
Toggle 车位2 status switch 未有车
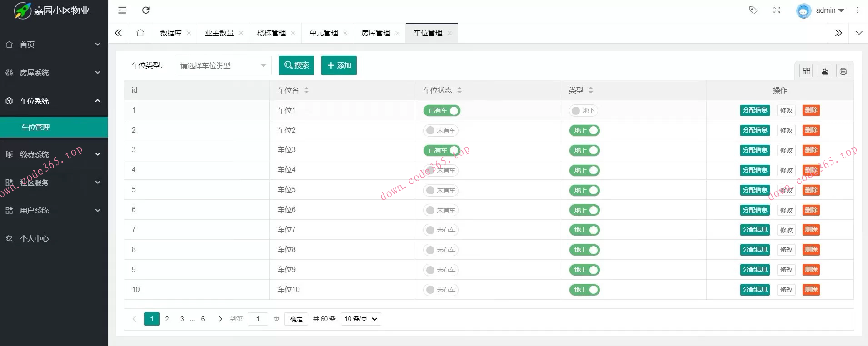[x=441, y=130]
